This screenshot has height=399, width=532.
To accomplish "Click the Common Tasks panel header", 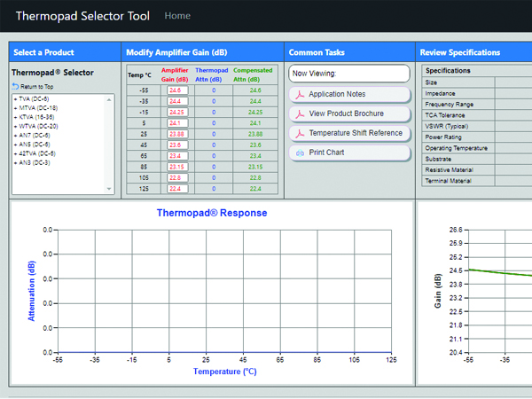I will coord(350,52).
